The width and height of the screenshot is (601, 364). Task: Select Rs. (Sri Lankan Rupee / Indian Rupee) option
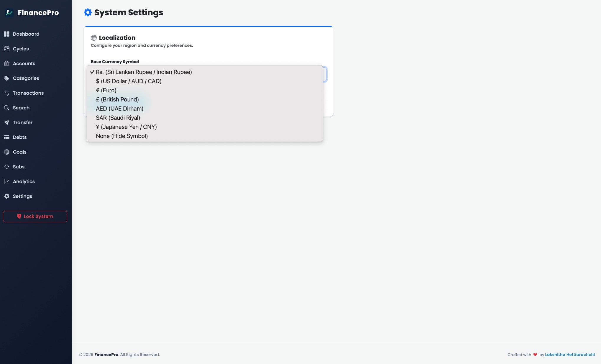(x=205, y=72)
